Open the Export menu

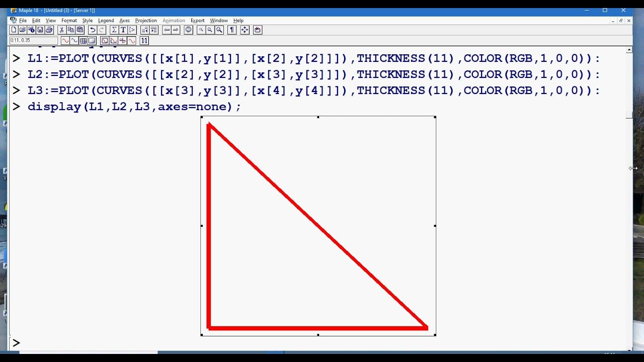(197, 21)
